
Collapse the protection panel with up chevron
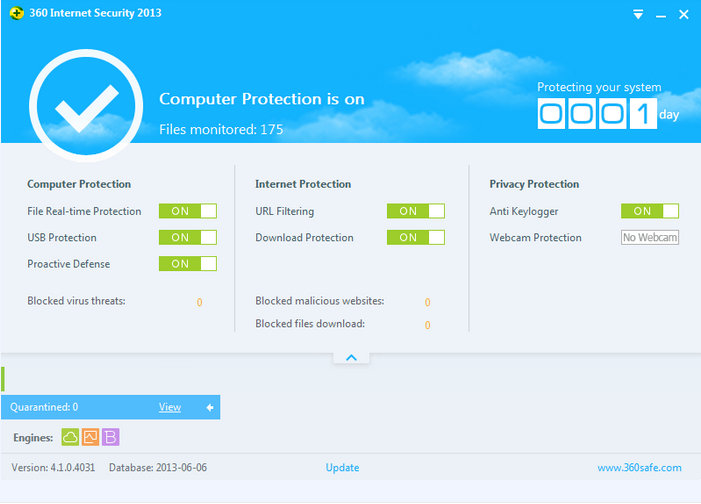click(x=351, y=358)
